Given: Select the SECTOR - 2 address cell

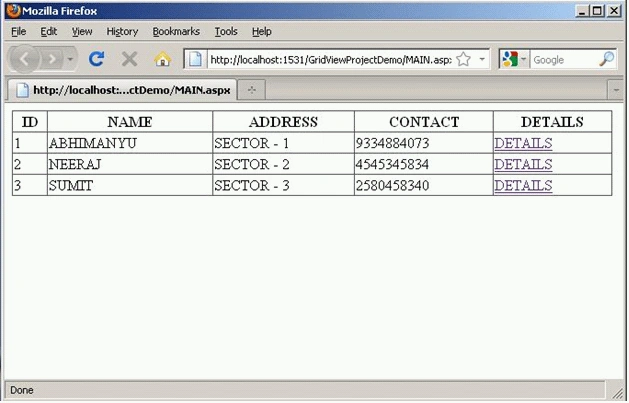Looking at the screenshot, I should (283, 164).
